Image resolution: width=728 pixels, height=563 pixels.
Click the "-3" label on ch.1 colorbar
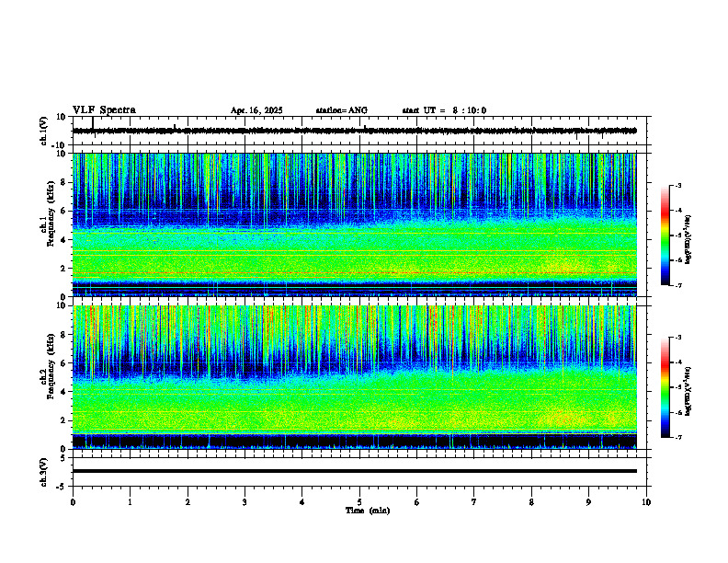678,186
